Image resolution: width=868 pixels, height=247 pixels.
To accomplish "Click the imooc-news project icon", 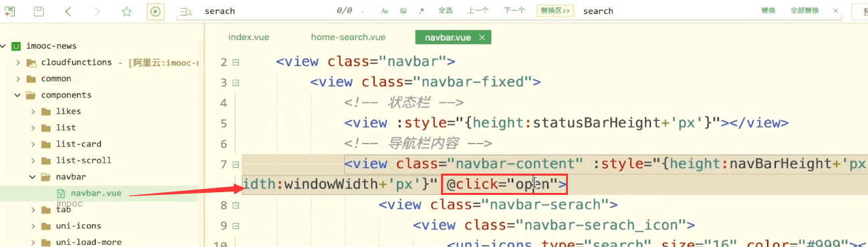I will click(x=15, y=46).
